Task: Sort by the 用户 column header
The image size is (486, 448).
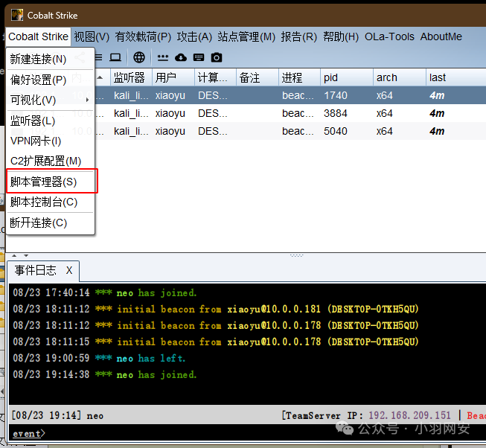Action: click(173, 77)
